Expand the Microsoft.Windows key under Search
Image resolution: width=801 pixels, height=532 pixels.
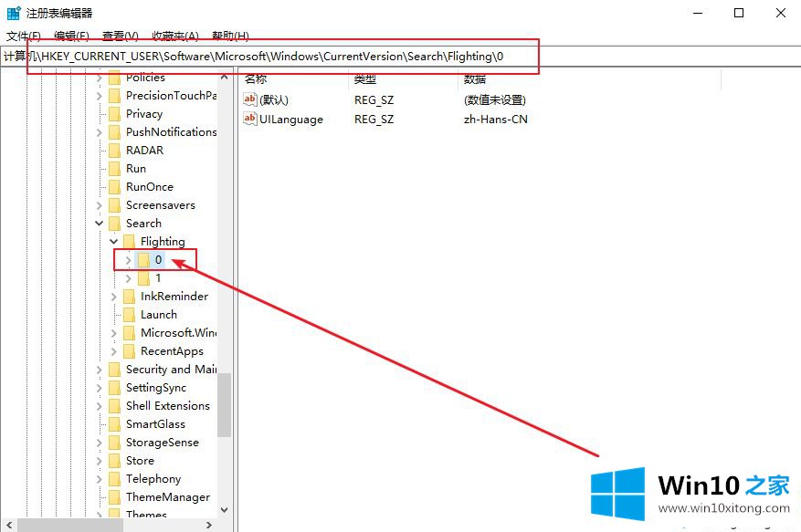pyautogui.click(x=113, y=333)
